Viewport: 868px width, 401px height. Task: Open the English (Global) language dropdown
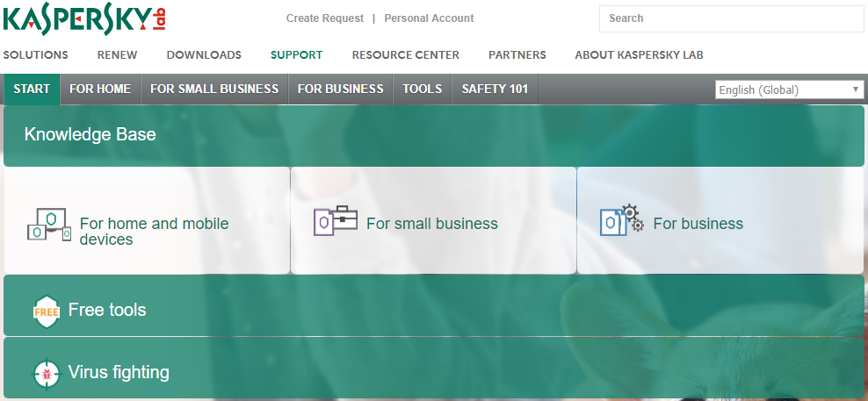[x=790, y=90]
